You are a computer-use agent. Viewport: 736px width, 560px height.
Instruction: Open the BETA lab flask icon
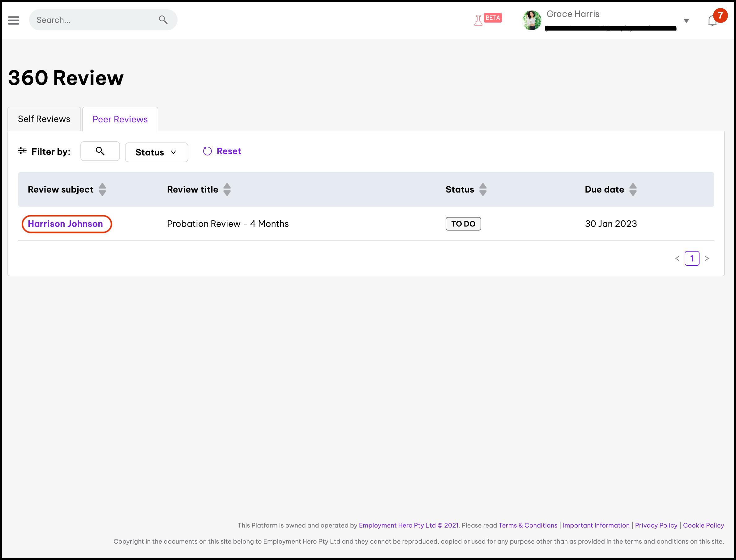[478, 20]
